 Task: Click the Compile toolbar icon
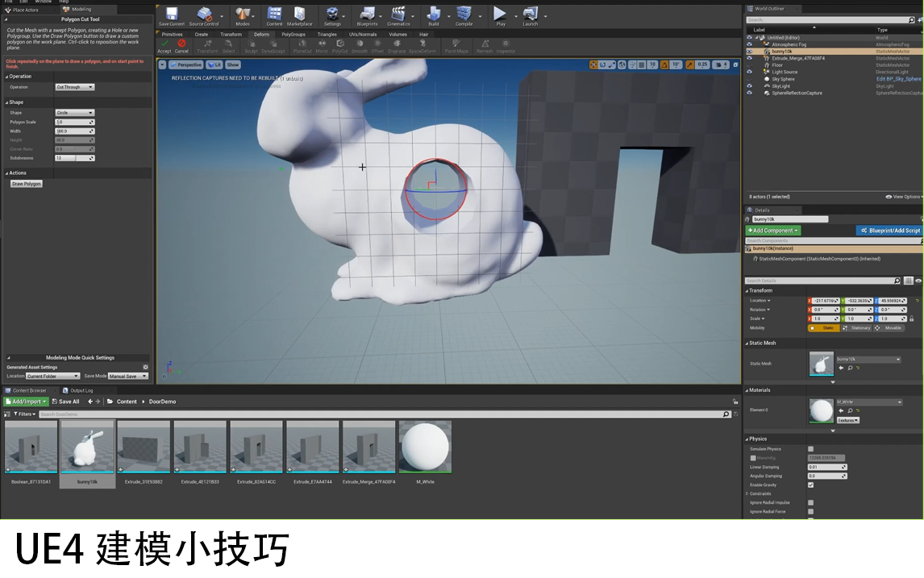464,15
